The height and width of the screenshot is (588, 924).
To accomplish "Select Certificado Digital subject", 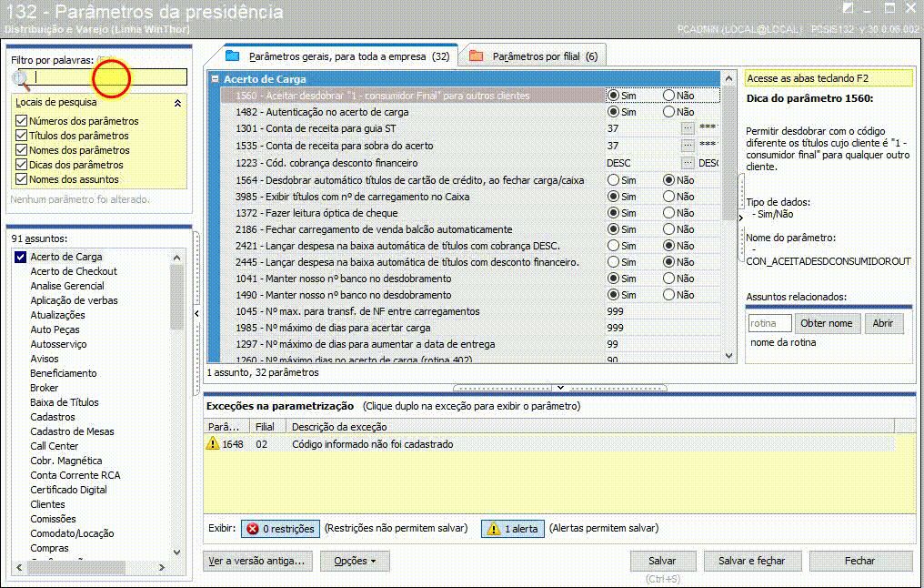I will click(68, 490).
